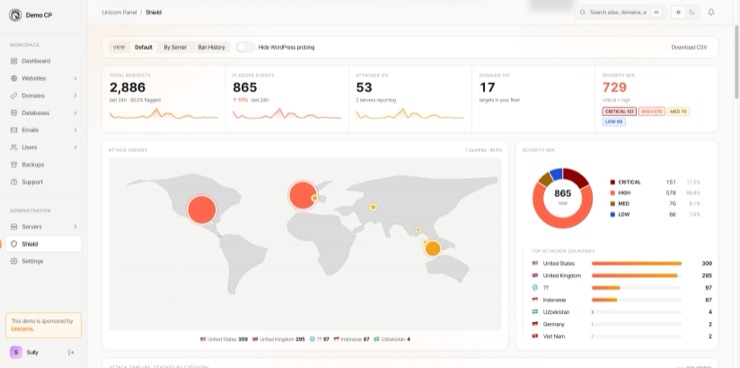
Task: Click the logout icon beside Sully
Action: 71,352
